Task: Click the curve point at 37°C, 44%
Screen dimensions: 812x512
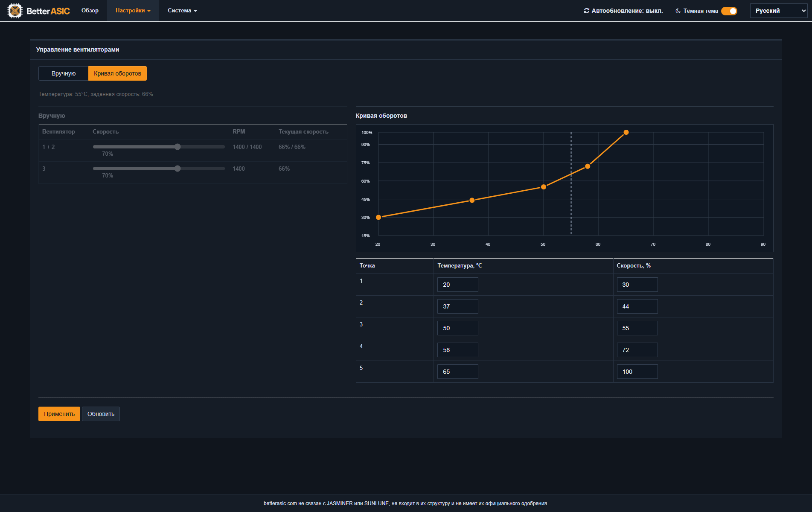Action: tap(472, 200)
